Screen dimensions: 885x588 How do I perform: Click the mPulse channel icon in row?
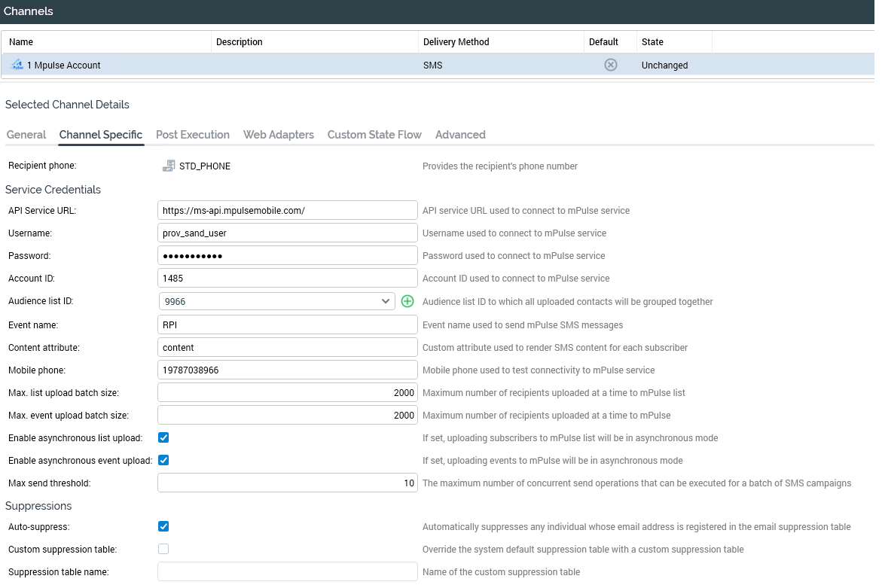coord(17,65)
